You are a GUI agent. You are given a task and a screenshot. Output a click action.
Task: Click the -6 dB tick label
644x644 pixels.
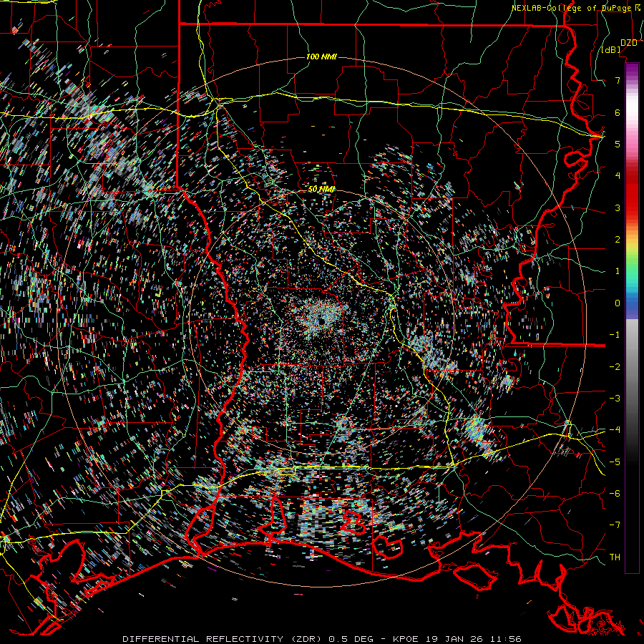615,494
